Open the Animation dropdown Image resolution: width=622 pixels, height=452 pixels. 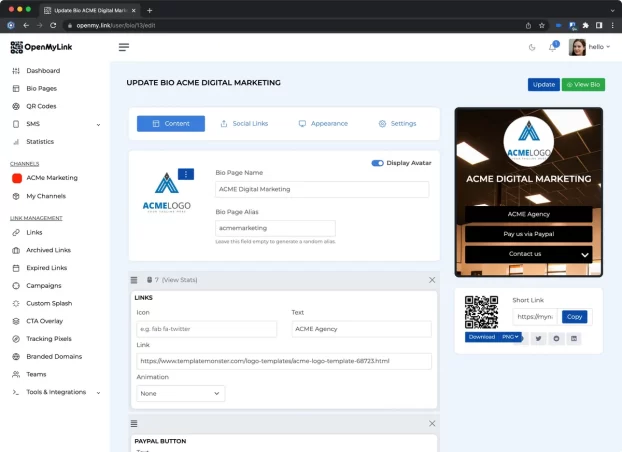click(x=180, y=394)
